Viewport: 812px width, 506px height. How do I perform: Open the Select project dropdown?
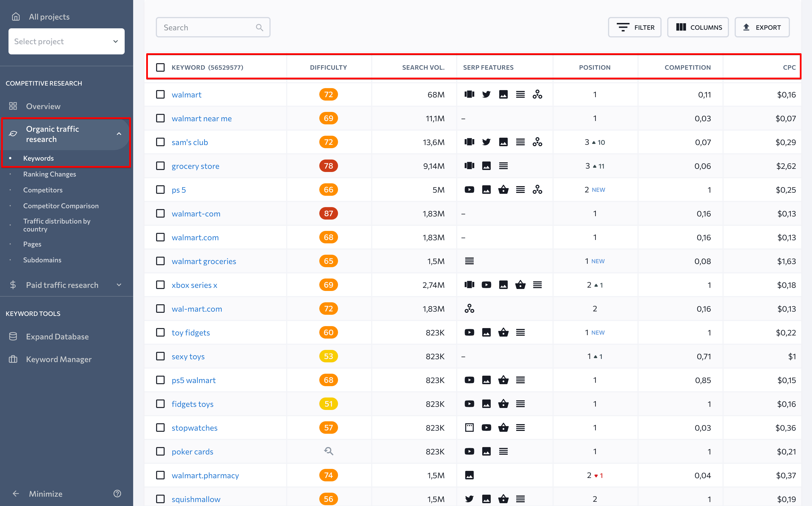(66, 41)
